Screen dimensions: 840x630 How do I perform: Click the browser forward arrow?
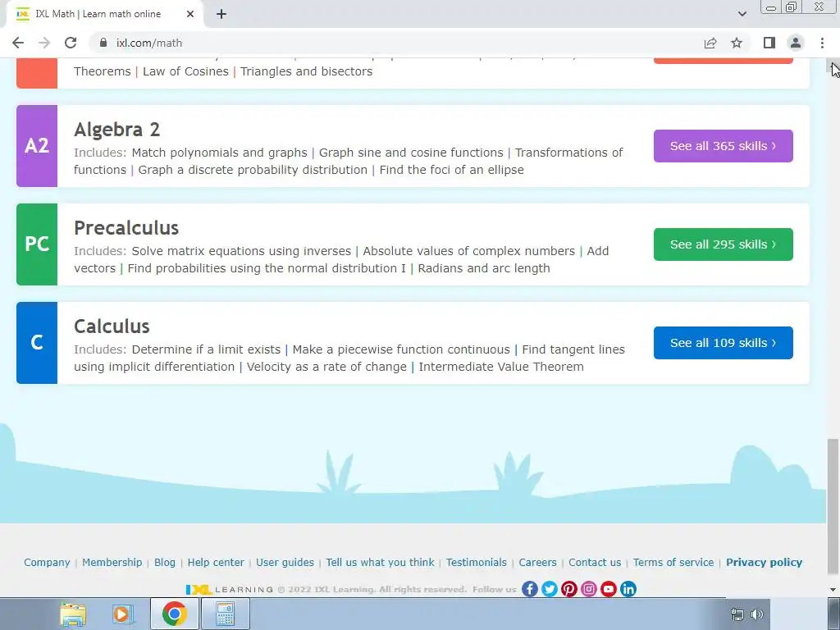pos(44,43)
